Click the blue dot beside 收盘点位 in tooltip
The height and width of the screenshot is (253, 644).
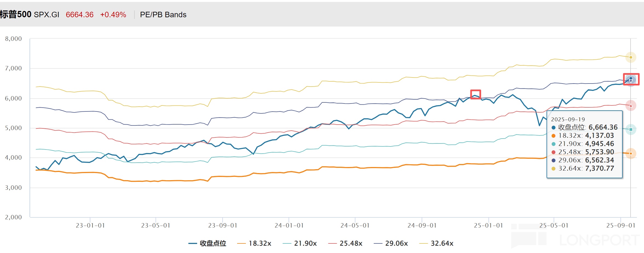[x=553, y=128]
